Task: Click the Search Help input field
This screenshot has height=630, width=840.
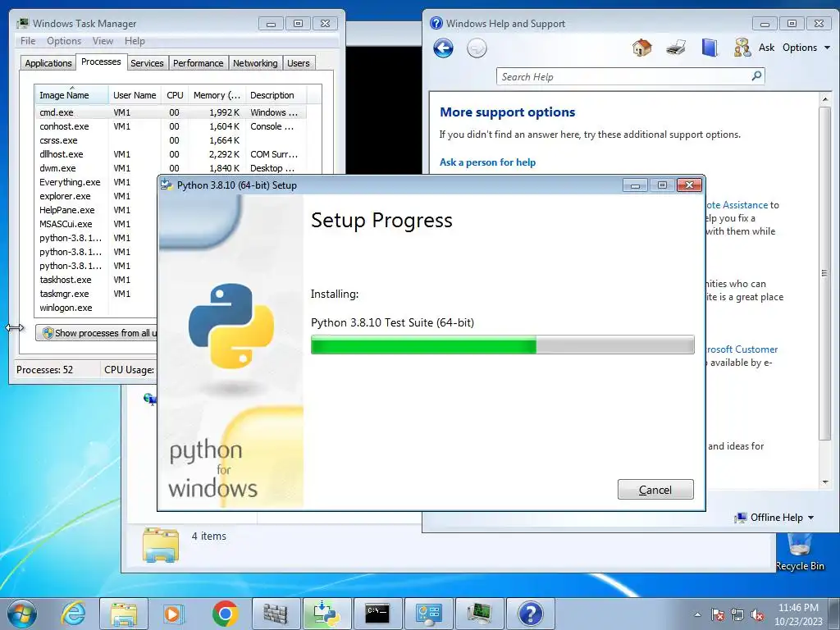Action: tap(624, 76)
